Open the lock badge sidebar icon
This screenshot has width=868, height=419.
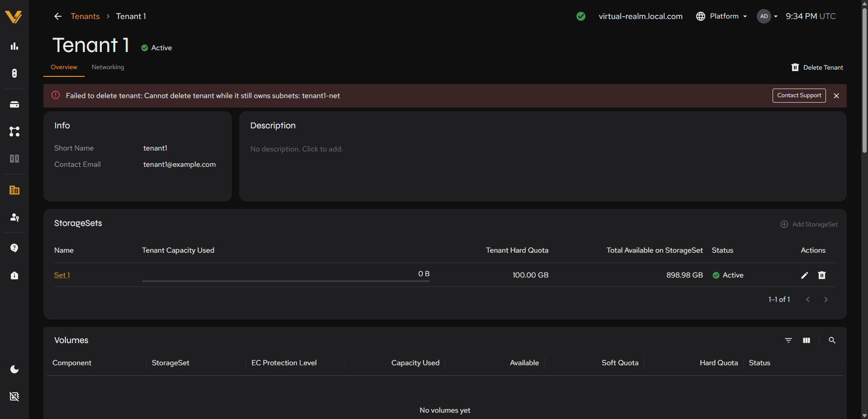coord(14,275)
